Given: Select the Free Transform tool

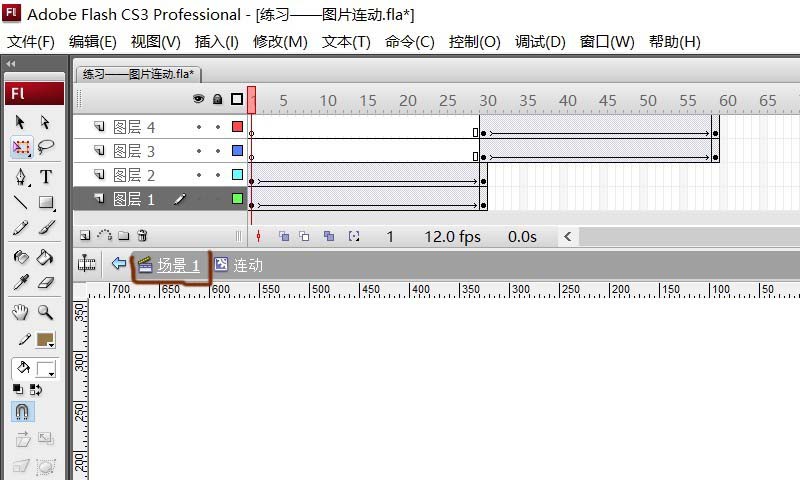Looking at the screenshot, I should (21, 147).
